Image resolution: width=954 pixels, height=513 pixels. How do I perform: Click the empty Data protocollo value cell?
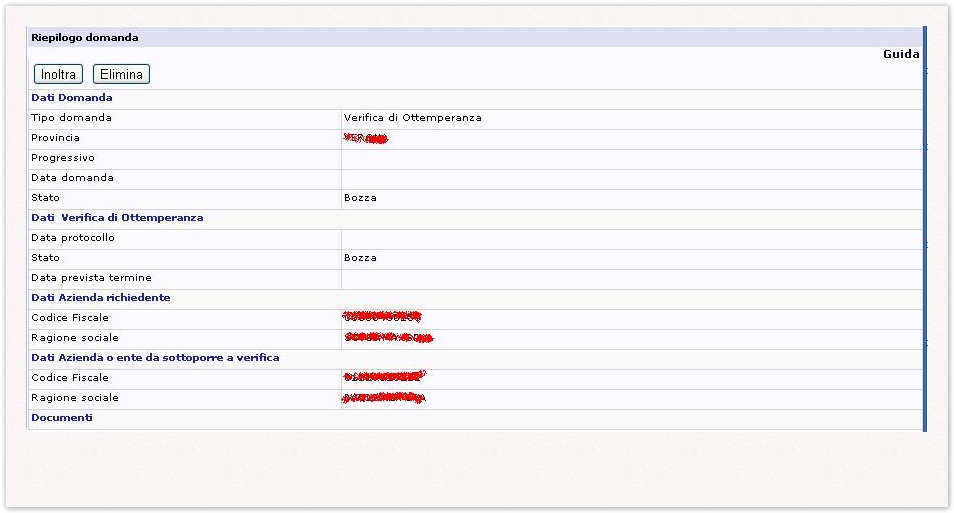tap(630, 238)
